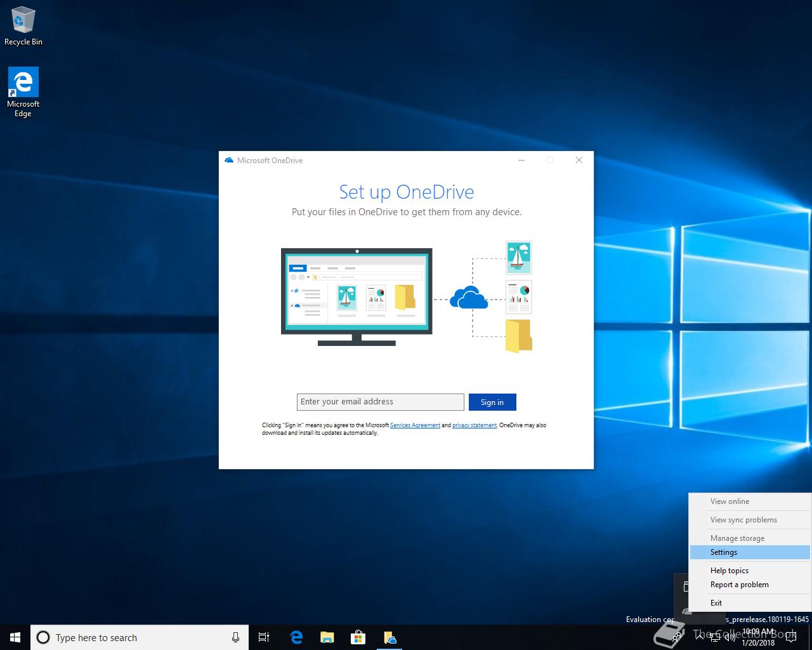The height and width of the screenshot is (650, 812).
Task: Click the network status tray icon
Action: [715, 637]
